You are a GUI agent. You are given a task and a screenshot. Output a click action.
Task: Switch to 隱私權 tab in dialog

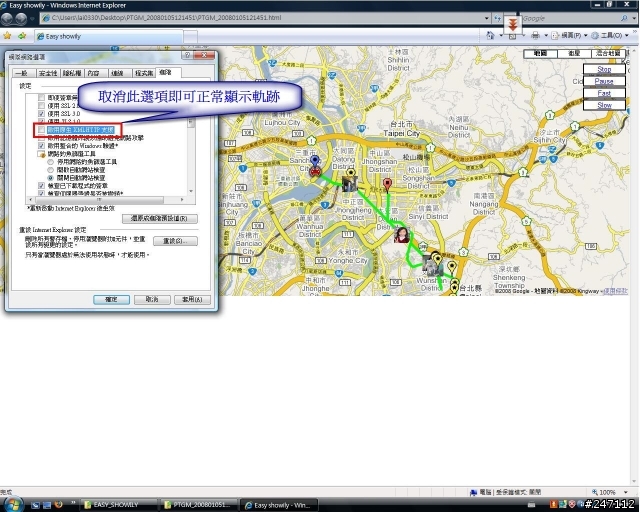coord(72,73)
